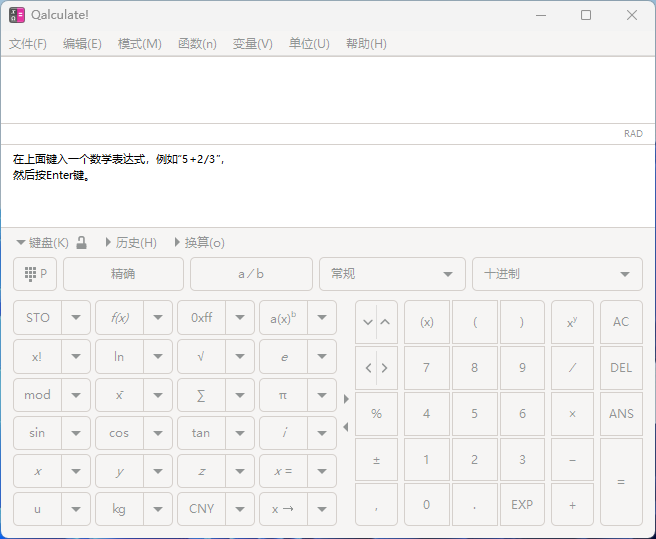Click the keypad layout grid icon button
This screenshot has width=656, height=539.
[35, 274]
